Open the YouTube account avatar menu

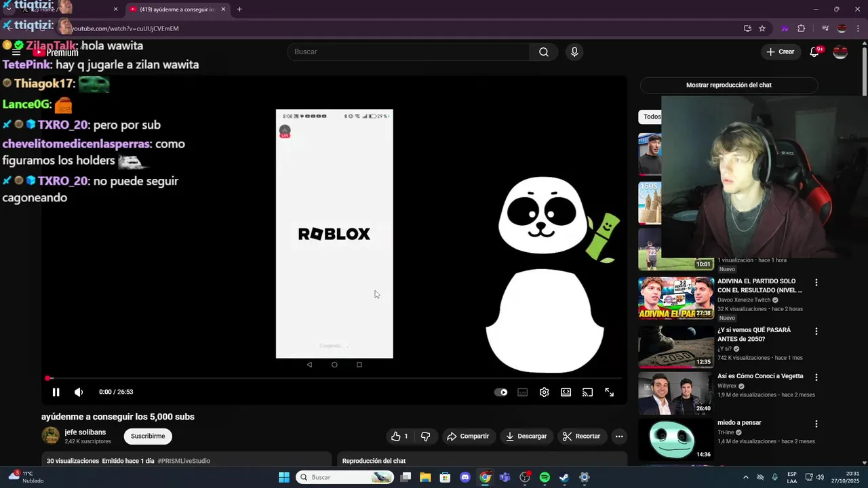click(x=840, y=52)
